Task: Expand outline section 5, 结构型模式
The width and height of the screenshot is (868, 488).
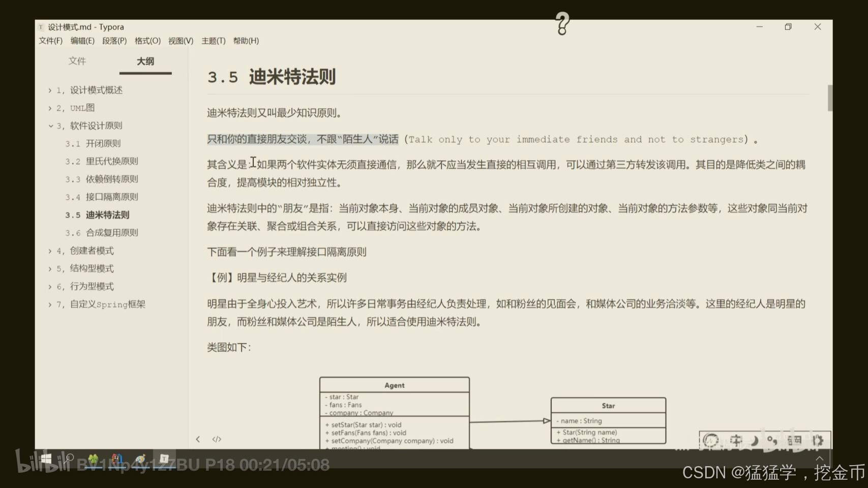Action: [50, 269]
